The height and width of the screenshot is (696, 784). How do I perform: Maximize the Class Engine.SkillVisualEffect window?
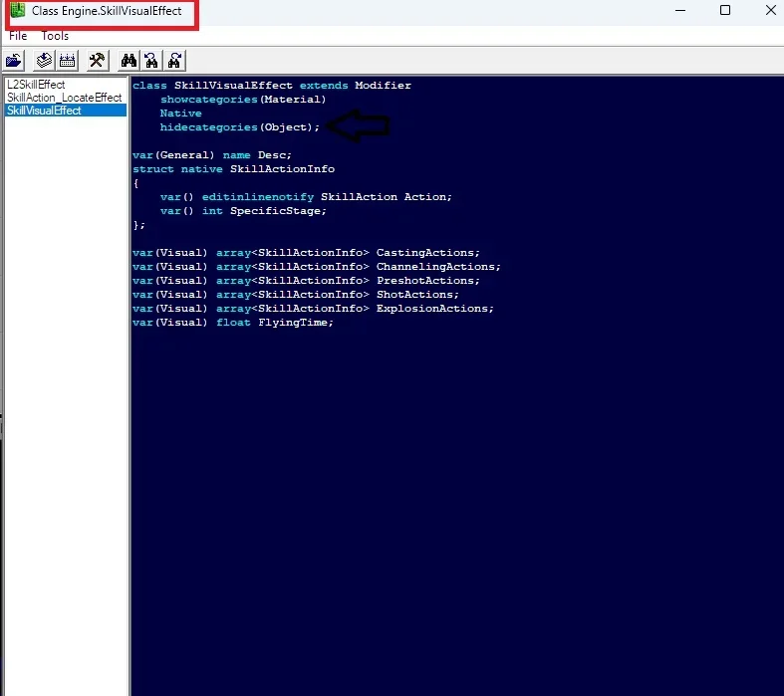click(x=725, y=10)
